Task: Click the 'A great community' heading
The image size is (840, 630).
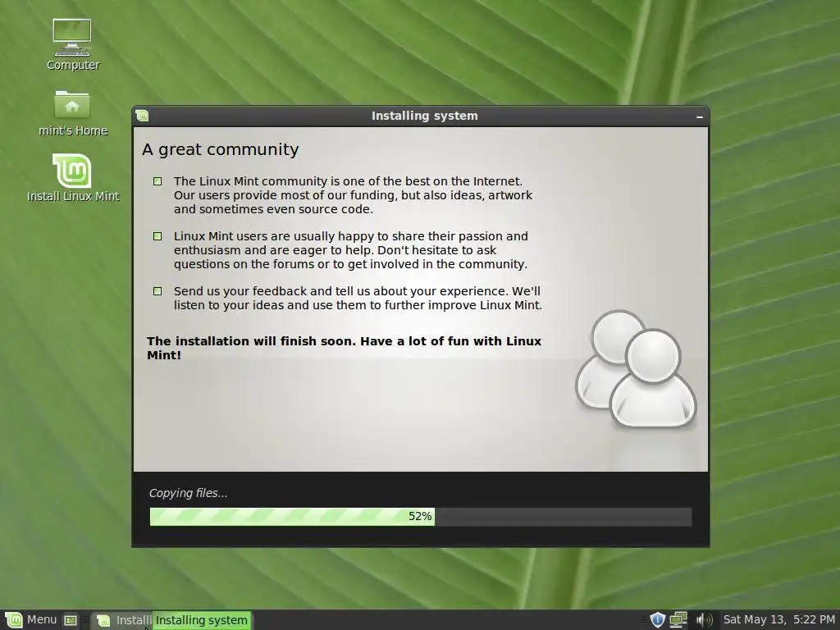Action: (220, 149)
